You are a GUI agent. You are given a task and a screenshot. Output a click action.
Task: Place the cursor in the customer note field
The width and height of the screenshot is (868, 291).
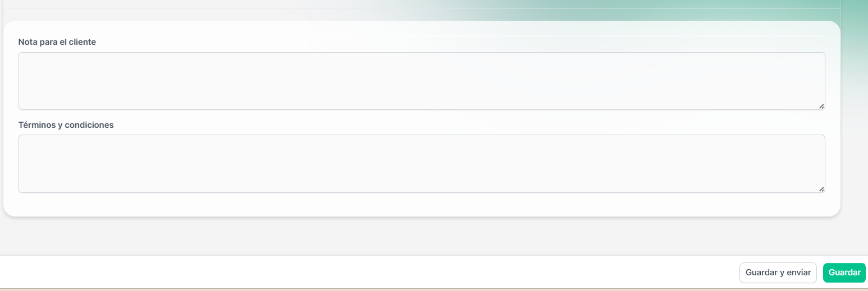click(422, 81)
